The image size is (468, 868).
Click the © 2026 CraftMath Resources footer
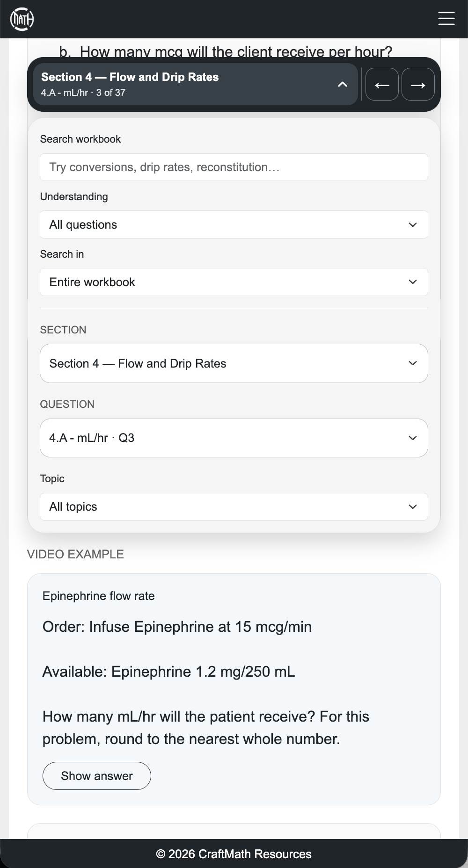click(x=234, y=854)
